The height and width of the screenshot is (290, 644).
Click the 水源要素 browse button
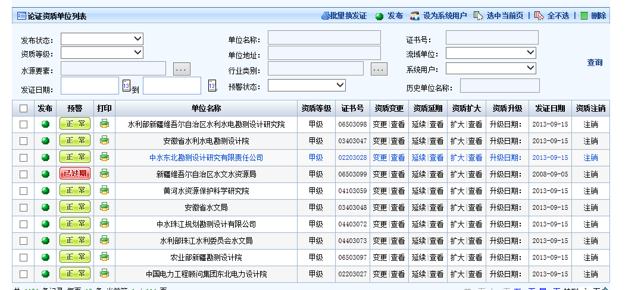pos(182,70)
